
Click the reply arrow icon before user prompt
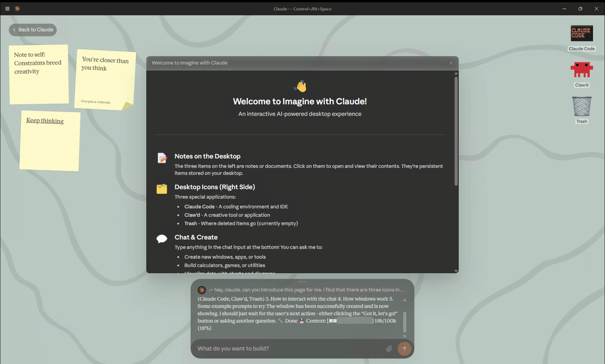pos(211,290)
